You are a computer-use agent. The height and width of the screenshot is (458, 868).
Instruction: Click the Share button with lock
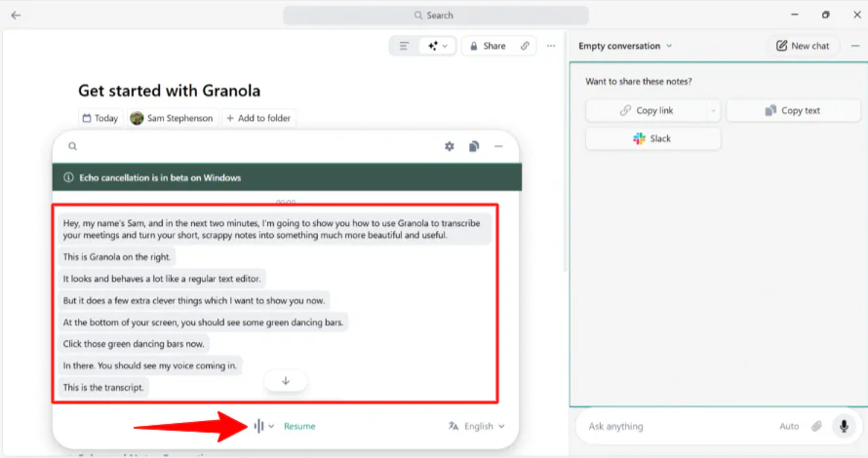[488, 46]
